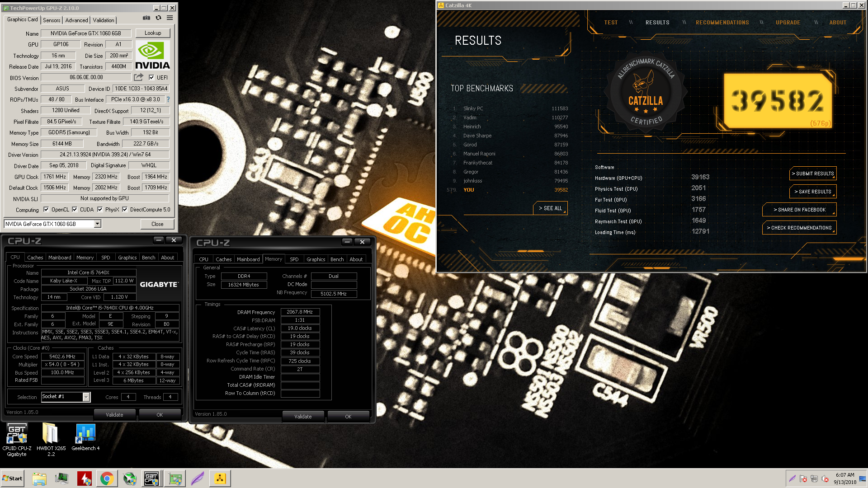Click the purple feather taskbar icon
Viewport: 868px width, 488px height.
tap(198, 479)
